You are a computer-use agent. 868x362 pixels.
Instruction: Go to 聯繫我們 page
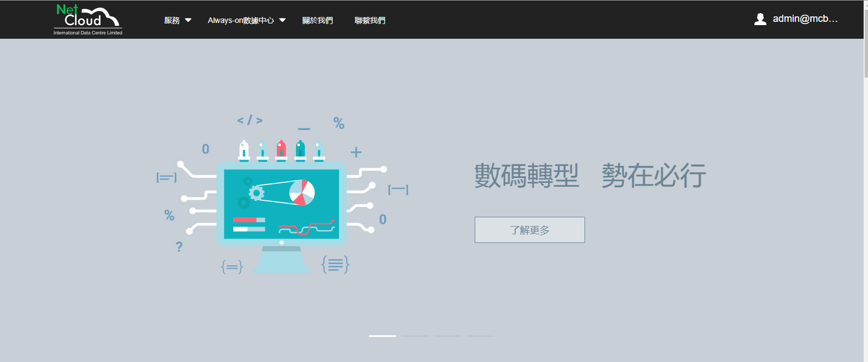coord(370,20)
